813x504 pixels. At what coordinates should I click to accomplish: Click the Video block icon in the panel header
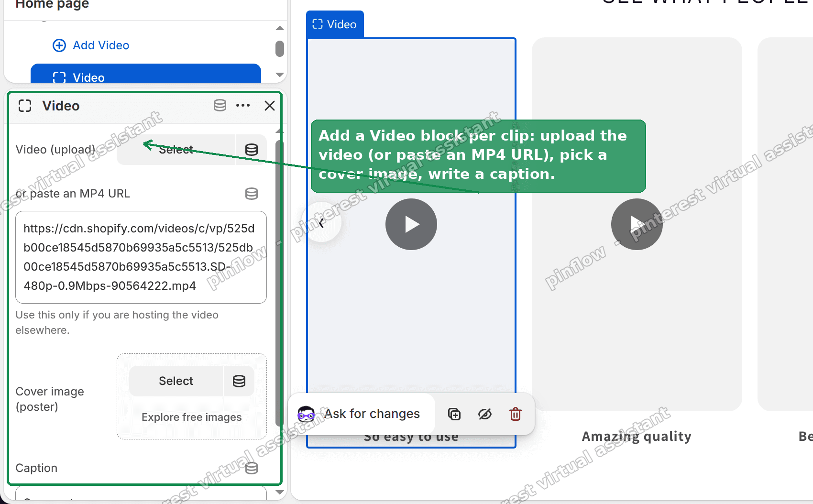click(x=25, y=106)
